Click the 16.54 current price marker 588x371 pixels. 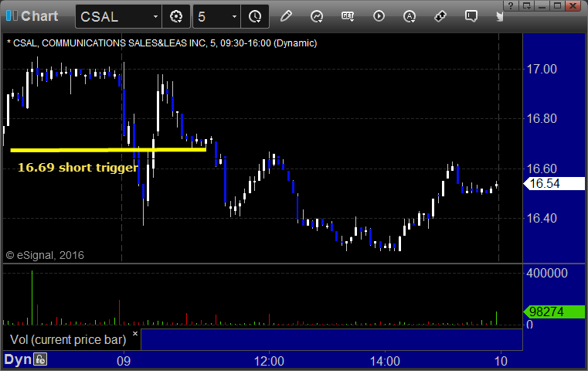coord(554,183)
